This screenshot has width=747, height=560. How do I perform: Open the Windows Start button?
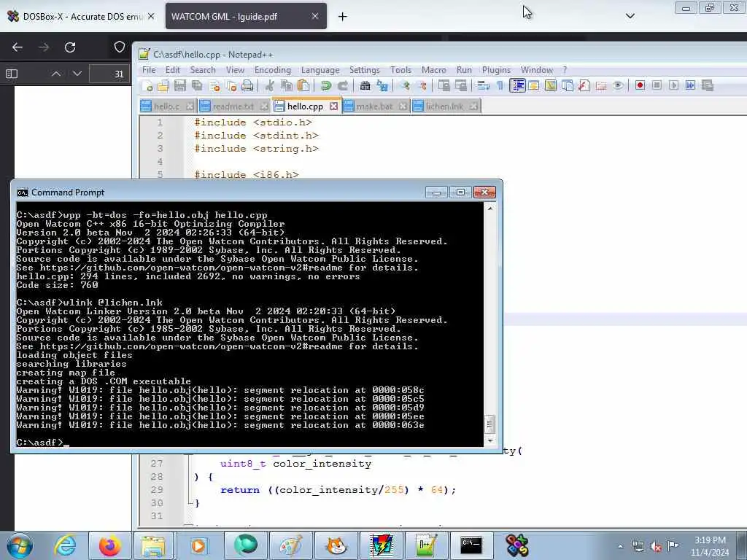point(20,546)
